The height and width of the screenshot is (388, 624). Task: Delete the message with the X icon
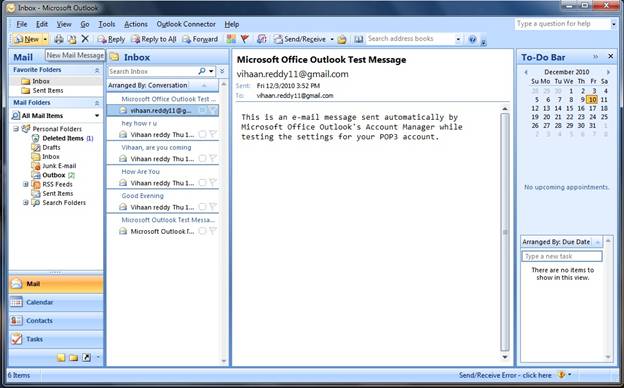point(85,39)
